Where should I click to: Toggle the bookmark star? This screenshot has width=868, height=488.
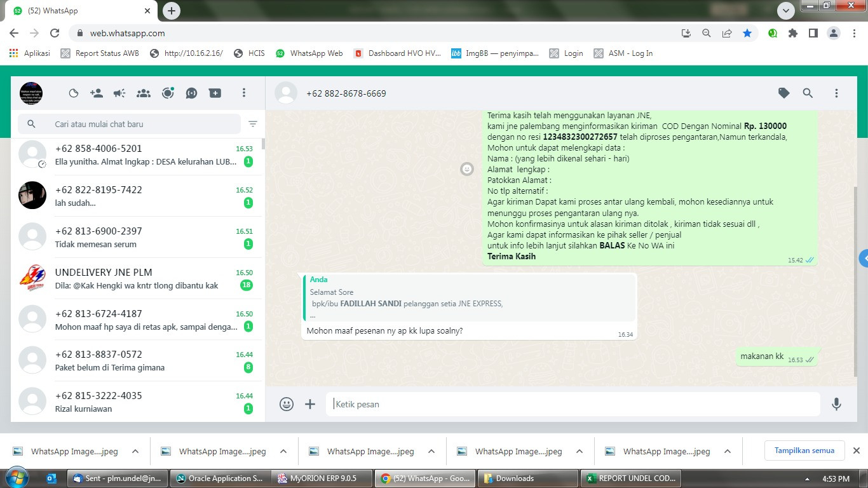pyautogui.click(x=747, y=33)
